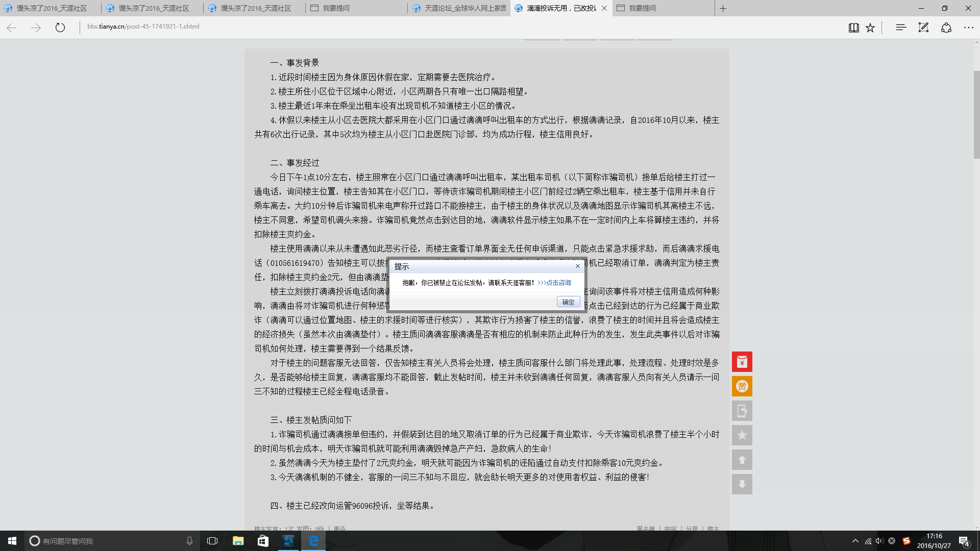Click the red envelope icon on the side panel

click(742, 362)
